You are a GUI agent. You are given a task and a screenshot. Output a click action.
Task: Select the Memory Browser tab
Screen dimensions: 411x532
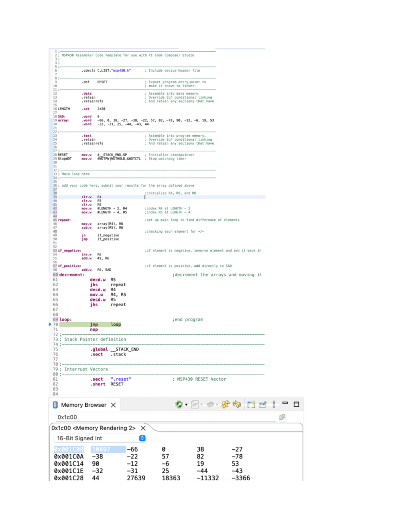84,405
